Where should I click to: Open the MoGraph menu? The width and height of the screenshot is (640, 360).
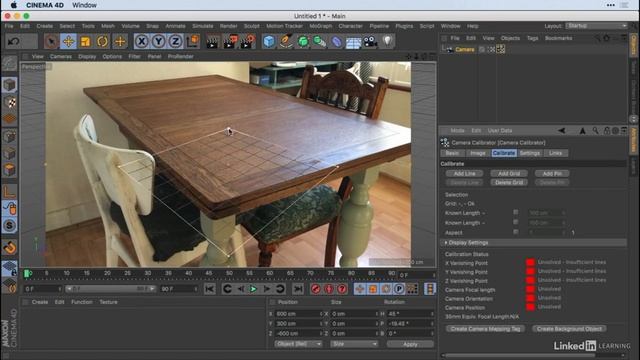coord(320,26)
